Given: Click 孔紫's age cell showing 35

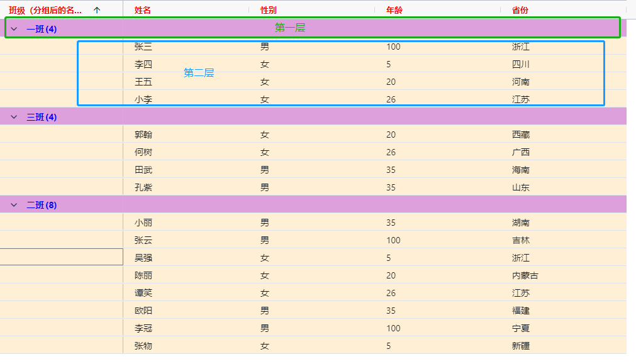Looking at the screenshot, I should tap(391, 187).
